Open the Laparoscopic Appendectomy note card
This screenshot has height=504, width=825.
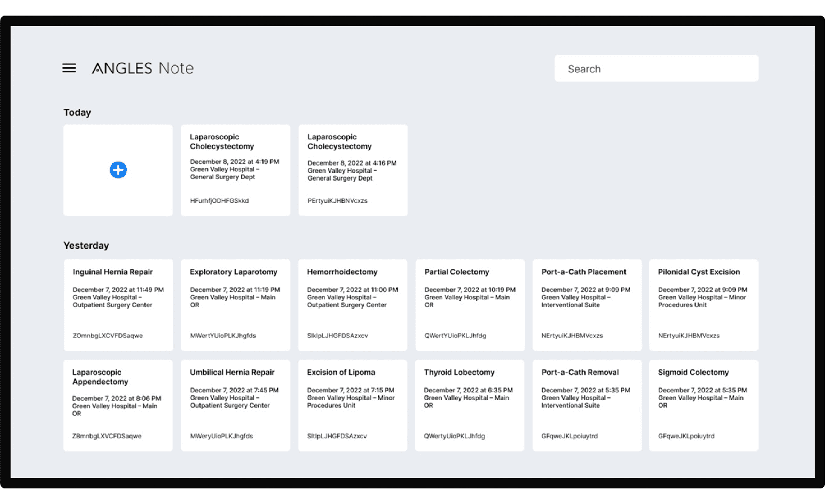pos(118,405)
